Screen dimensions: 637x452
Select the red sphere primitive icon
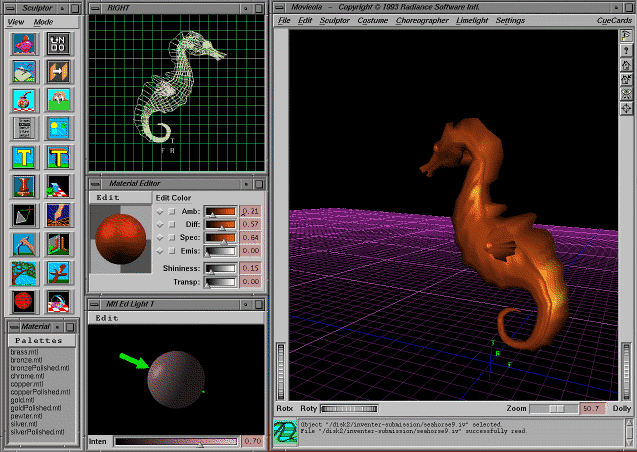[x=25, y=301]
